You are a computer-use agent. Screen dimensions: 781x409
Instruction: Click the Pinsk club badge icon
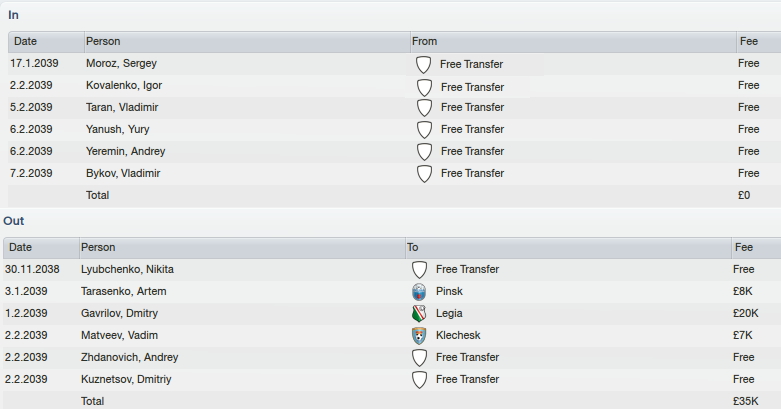(x=419, y=291)
